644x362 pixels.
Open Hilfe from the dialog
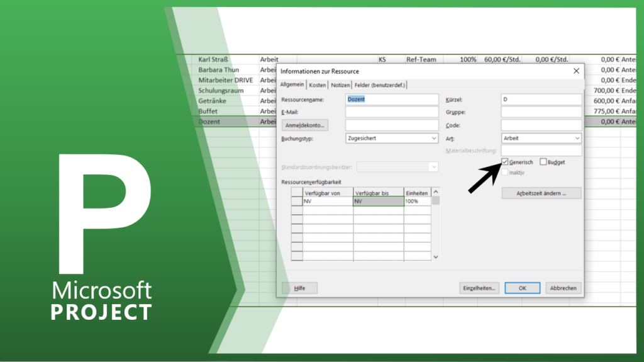pyautogui.click(x=299, y=288)
